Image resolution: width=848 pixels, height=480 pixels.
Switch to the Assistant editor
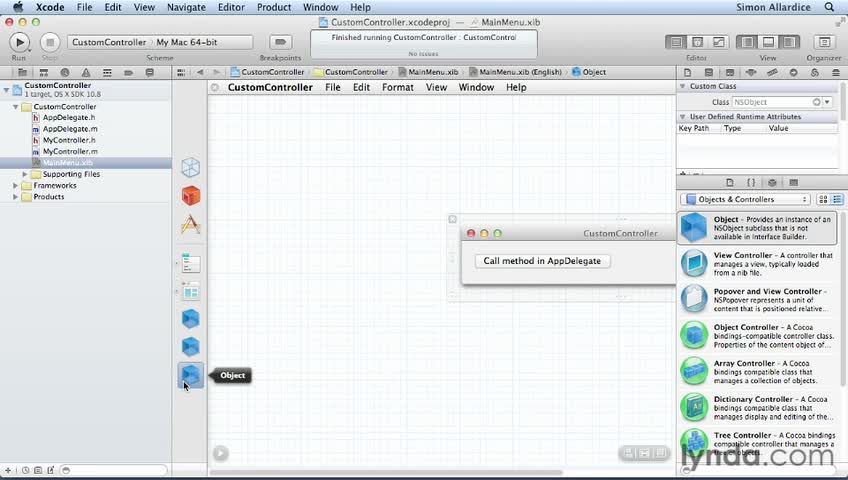(698, 42)
